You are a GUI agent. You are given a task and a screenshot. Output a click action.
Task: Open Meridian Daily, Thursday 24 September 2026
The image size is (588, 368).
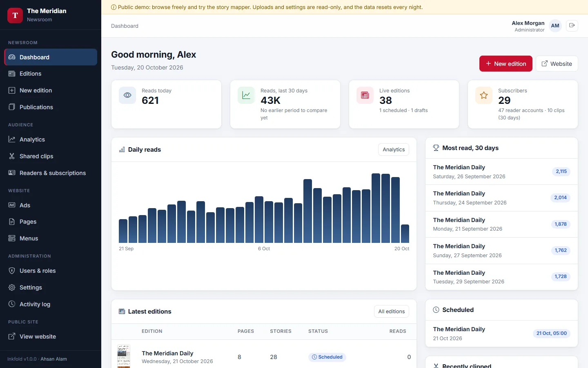501,198
